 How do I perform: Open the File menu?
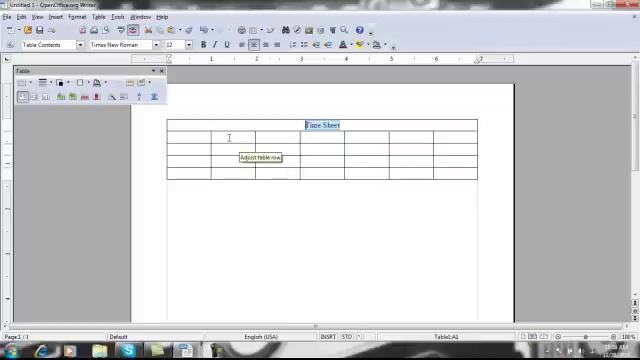coord(7,17)
